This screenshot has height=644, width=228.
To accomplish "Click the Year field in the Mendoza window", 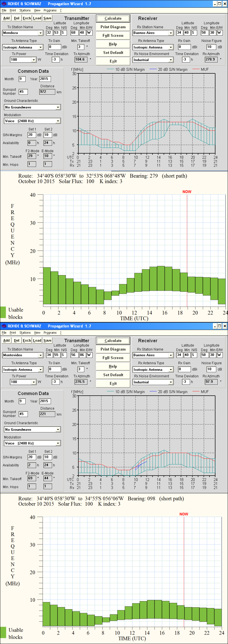I will point(45,79).
